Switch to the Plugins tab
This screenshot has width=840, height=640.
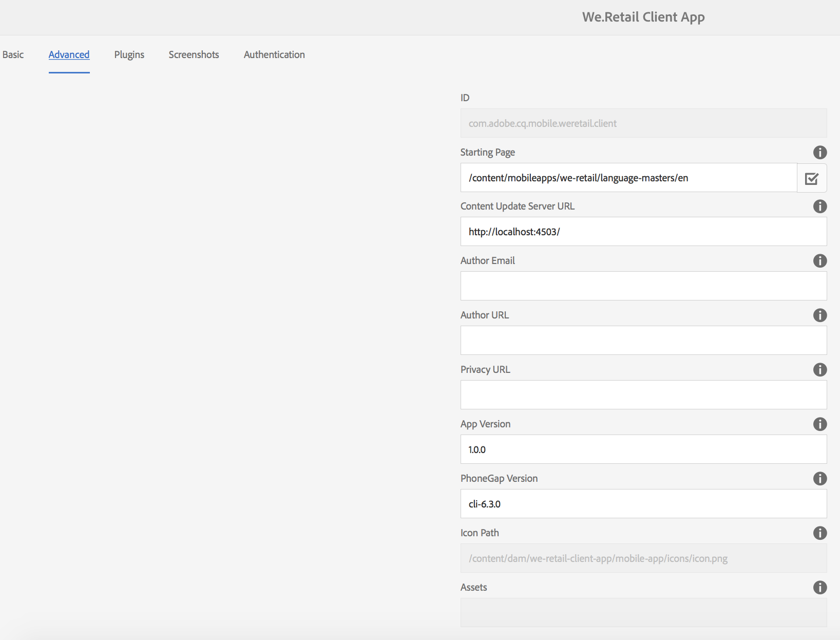[x=129, y=54]
